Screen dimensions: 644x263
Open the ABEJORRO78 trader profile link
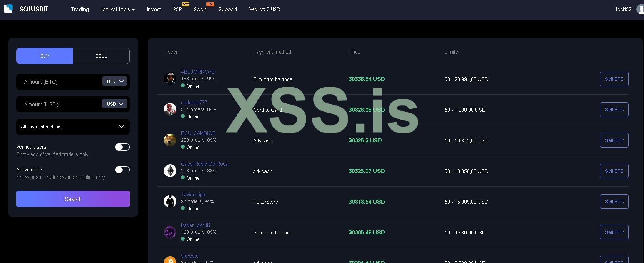(x=198, y=72)
